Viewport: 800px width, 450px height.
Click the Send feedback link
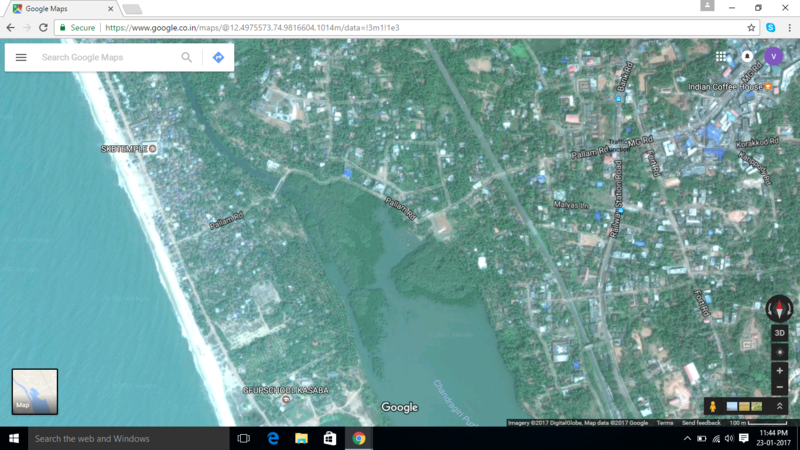coord(701,423)
